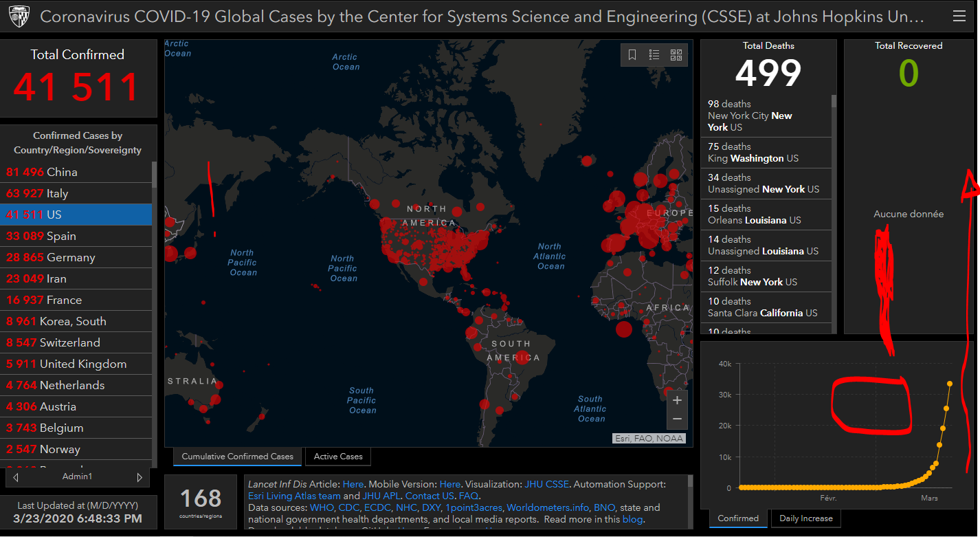Open the WHO data source link
980x537 pixels.
tap(321, 507)
